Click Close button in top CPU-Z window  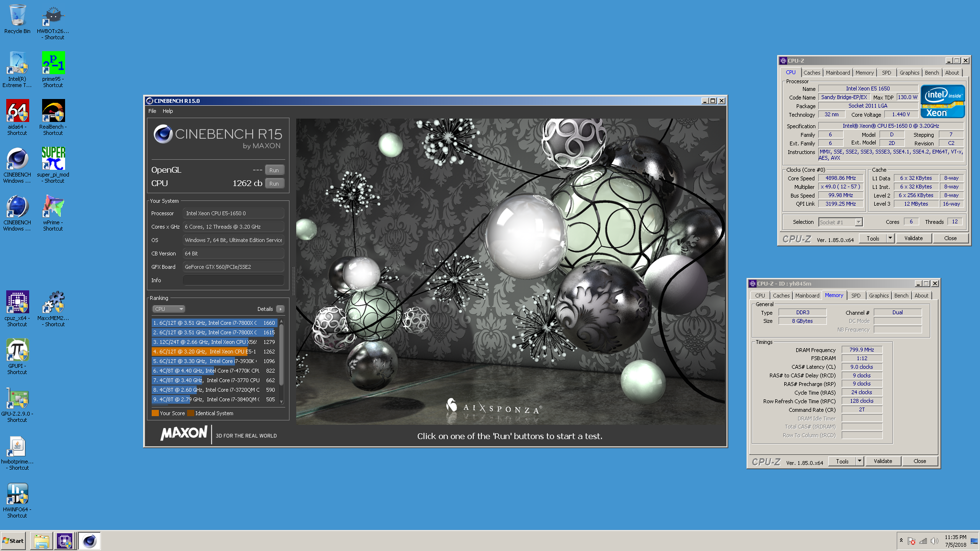950,238
